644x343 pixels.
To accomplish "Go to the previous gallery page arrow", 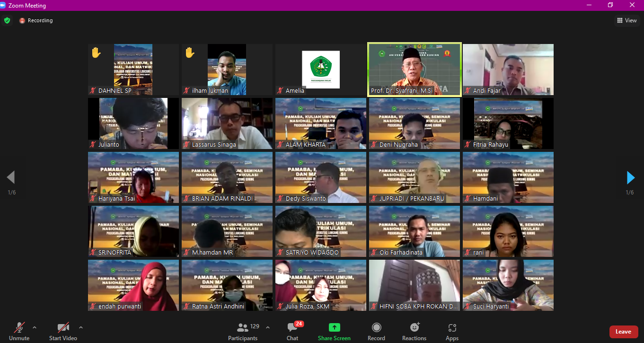I will coord(11,177).
